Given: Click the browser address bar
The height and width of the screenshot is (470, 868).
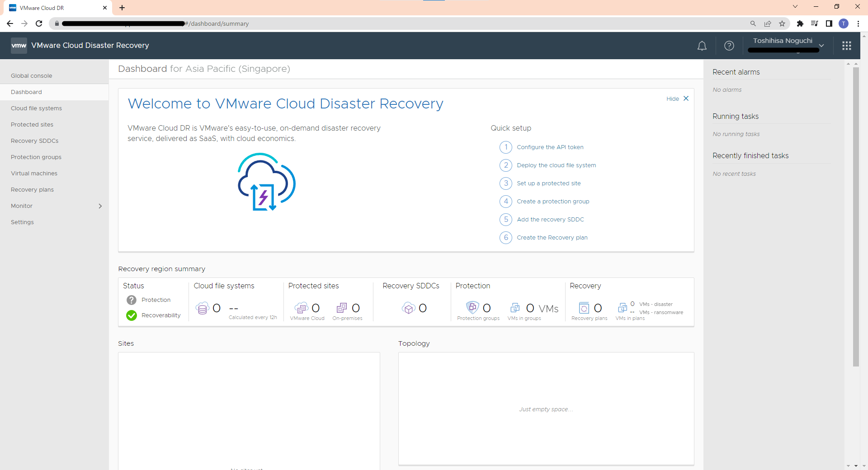Looking at the screenshot, I should click(398, 23).
